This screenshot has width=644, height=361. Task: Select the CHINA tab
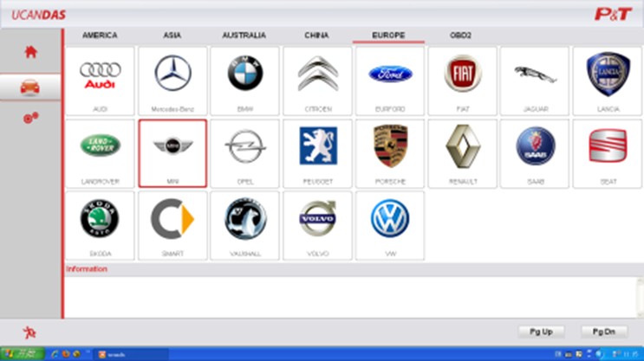316,35
